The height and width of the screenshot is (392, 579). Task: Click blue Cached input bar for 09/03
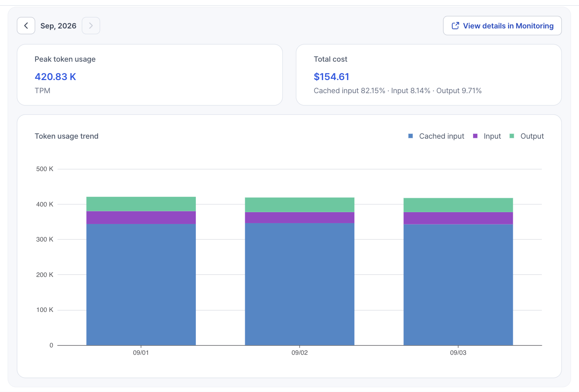(x=458, y=285)
